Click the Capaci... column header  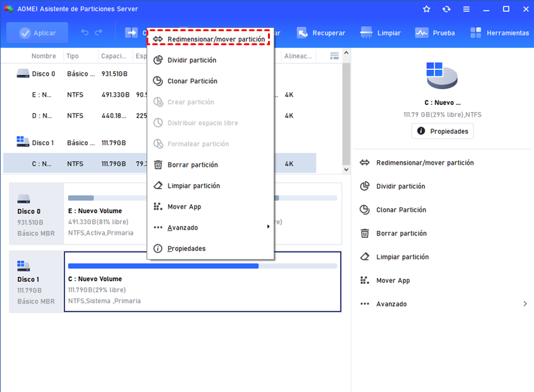tap(113, 56)
